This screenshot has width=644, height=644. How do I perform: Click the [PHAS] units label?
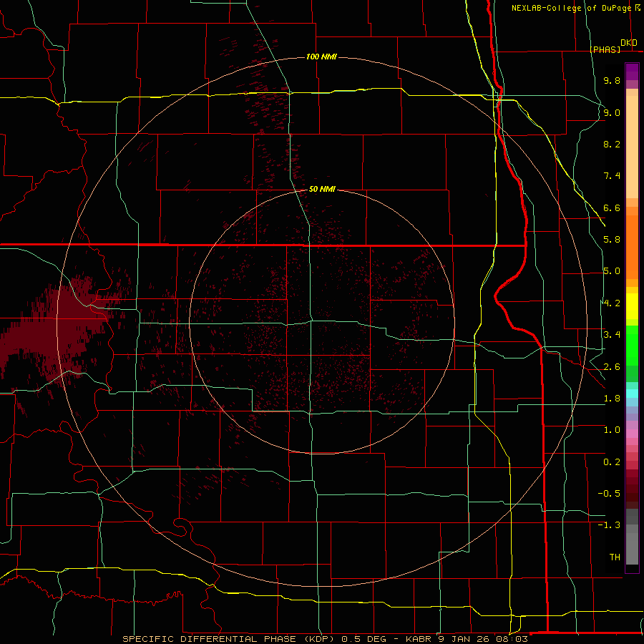605,49
